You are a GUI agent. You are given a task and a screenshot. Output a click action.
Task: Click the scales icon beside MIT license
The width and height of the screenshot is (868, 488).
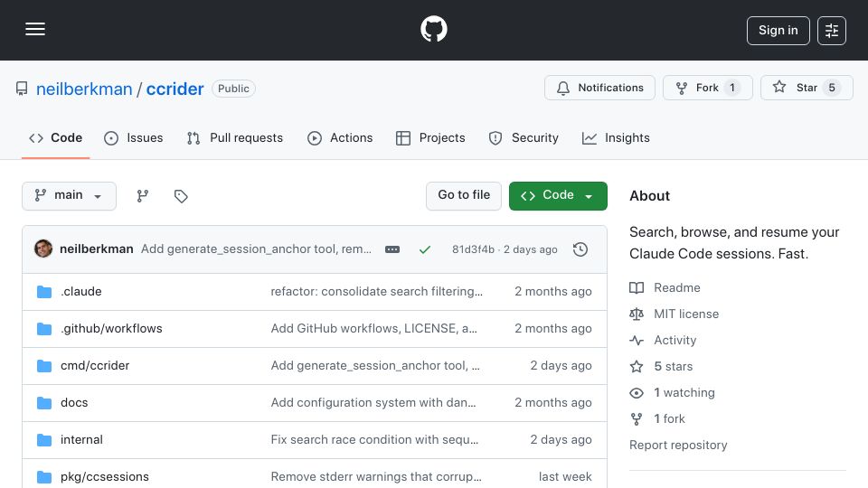coord(637,314)
